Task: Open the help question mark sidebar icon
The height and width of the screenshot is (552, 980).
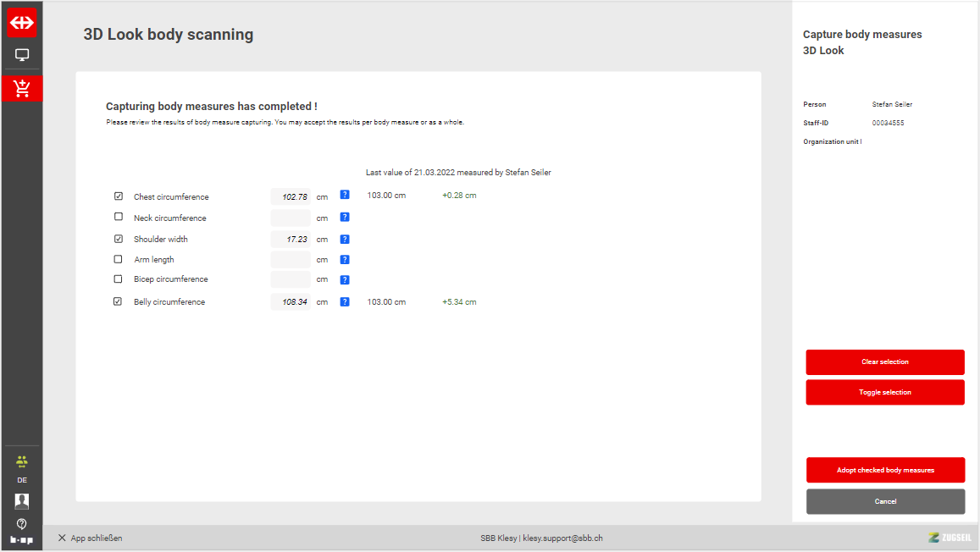Action: pyautogui.click(x=22, y=524)
